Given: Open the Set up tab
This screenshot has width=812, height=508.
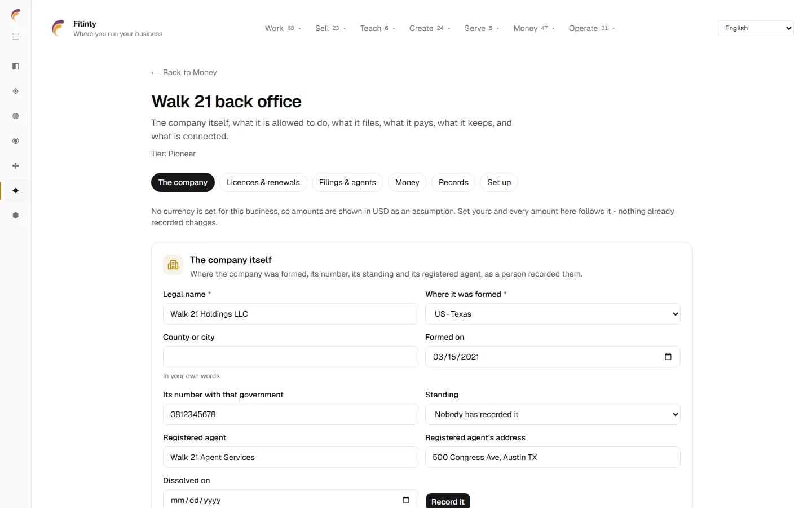Looking at the screenshot, I should pyautogui.click(x=499, y=182).
